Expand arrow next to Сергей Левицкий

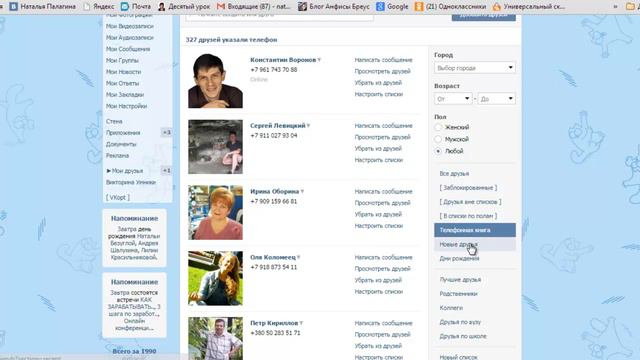tap(308, 126)
